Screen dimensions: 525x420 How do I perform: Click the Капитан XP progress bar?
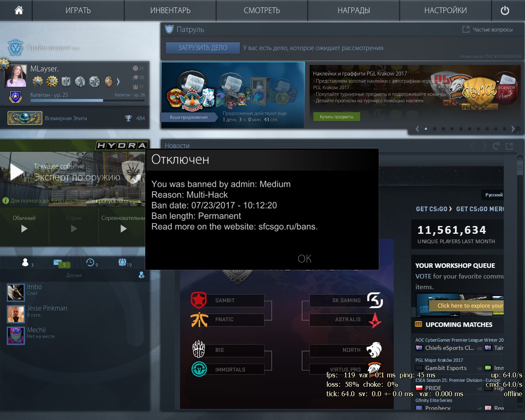click(x=87, y=100)
